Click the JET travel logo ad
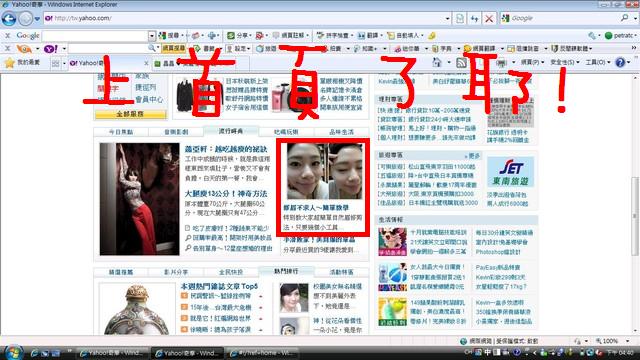 pos(510,172)
